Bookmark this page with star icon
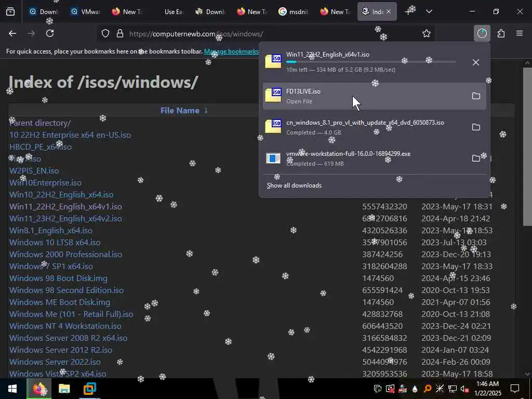 click(427, 33)
